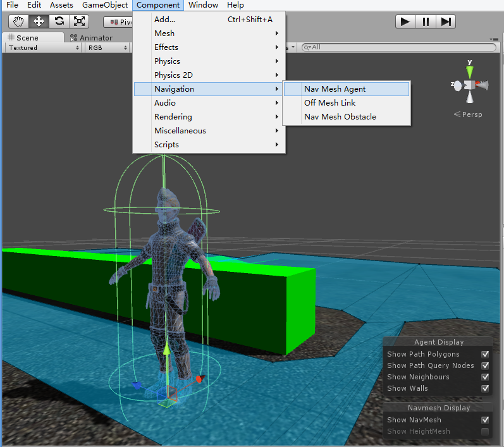
Task: Open the GameObject menu
Action: tap(105, 5)
